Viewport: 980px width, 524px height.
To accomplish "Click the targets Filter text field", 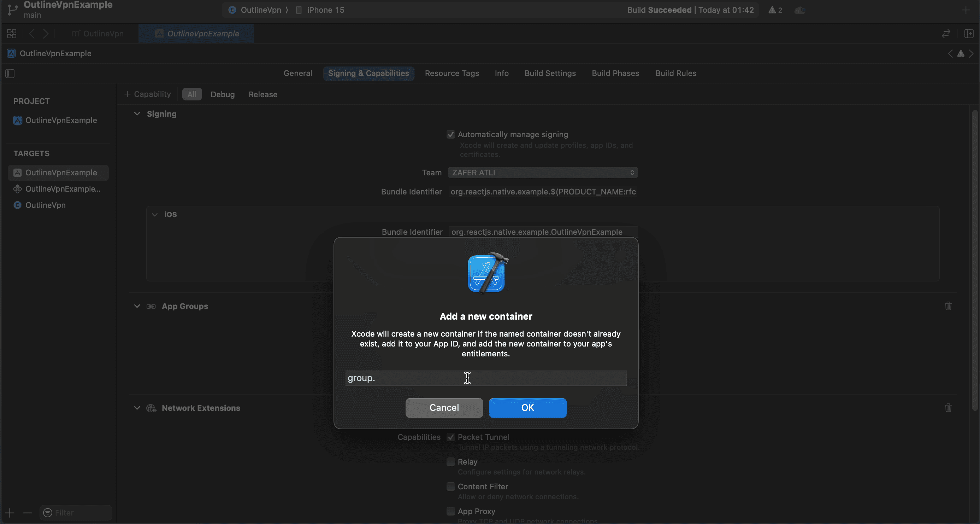I will [x=76, y=513].
